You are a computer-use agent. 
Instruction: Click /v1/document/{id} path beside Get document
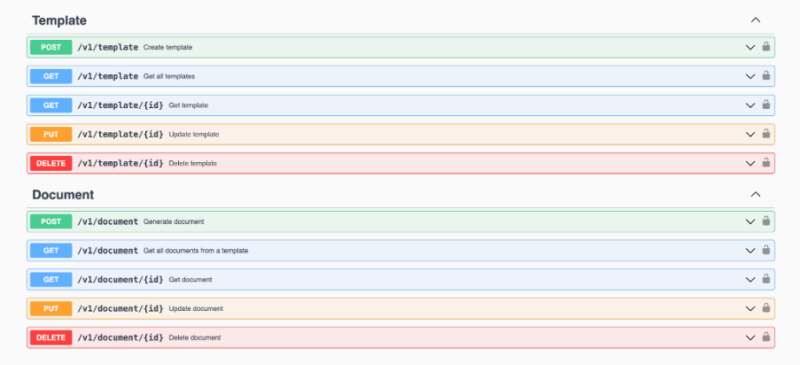120,280
